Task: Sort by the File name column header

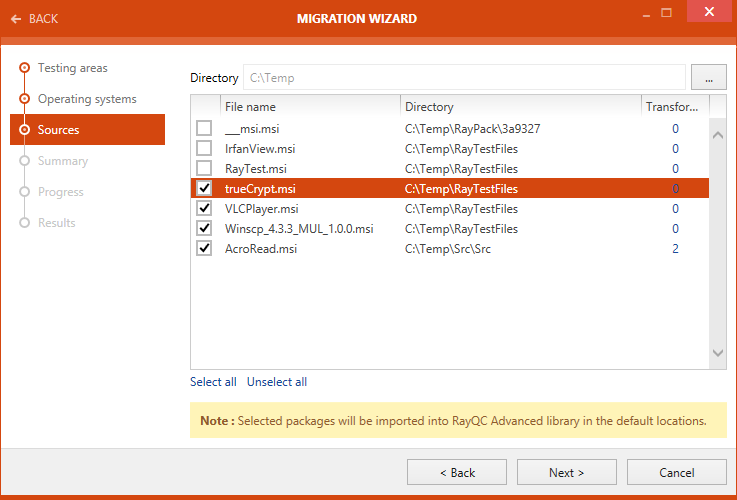Action: pos(310,107)
